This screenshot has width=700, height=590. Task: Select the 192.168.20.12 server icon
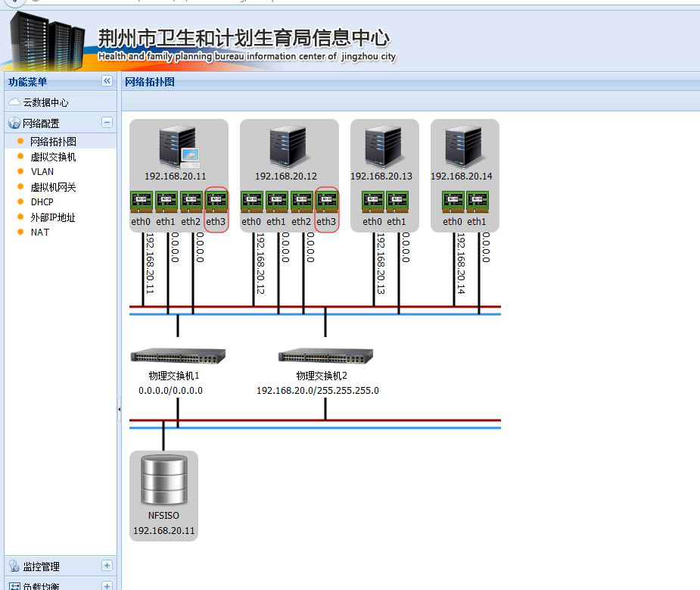pos(288,147)
